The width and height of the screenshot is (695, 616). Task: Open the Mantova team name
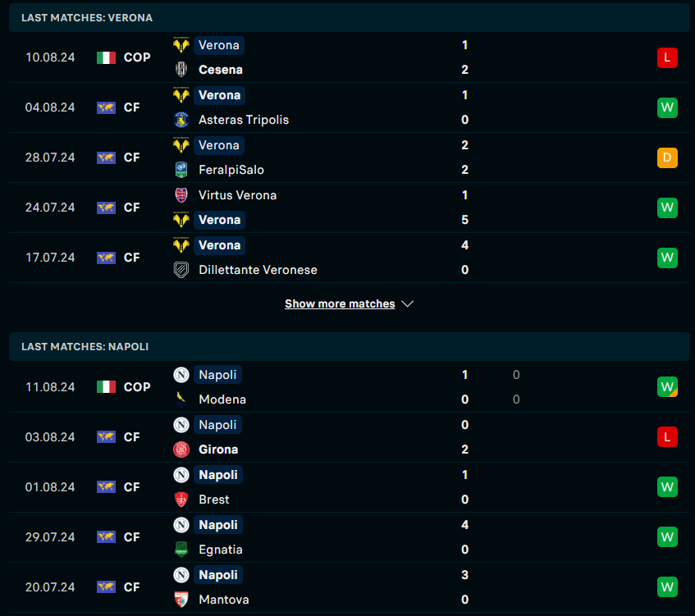point(223,600)
